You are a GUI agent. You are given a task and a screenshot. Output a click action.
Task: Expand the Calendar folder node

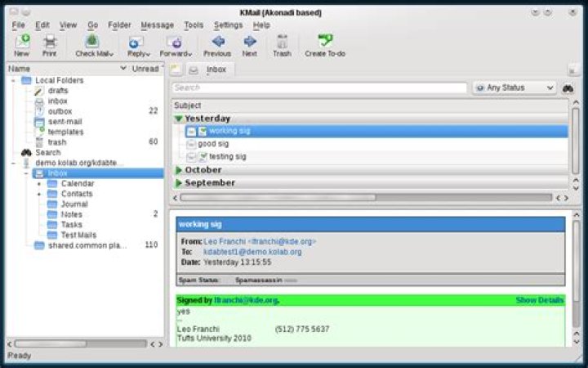click(39, 184)
